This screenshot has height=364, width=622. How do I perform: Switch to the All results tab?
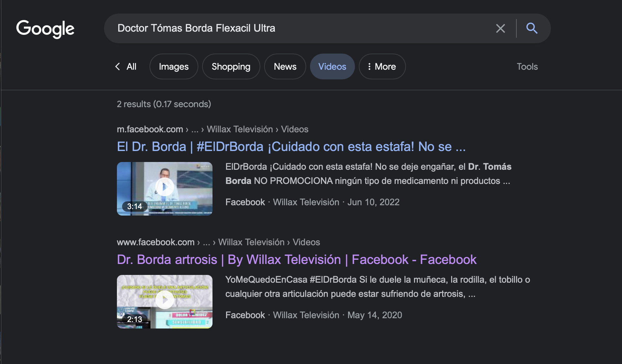(131, 66)
